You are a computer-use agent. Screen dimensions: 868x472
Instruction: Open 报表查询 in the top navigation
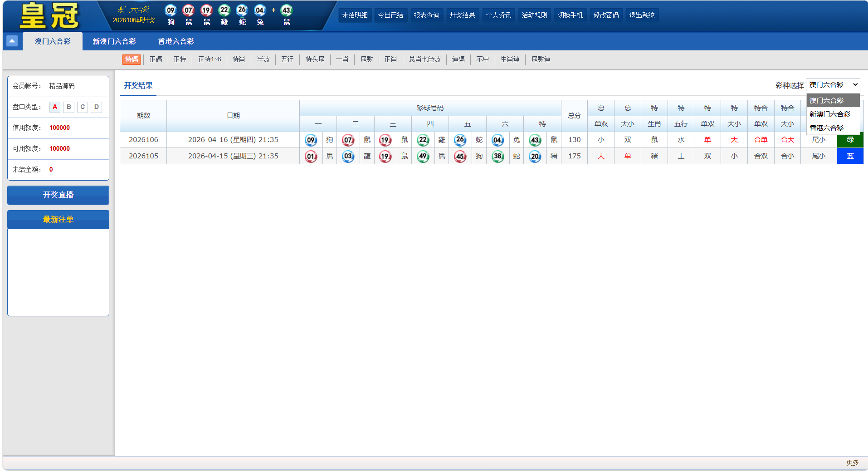pos(426,15)
